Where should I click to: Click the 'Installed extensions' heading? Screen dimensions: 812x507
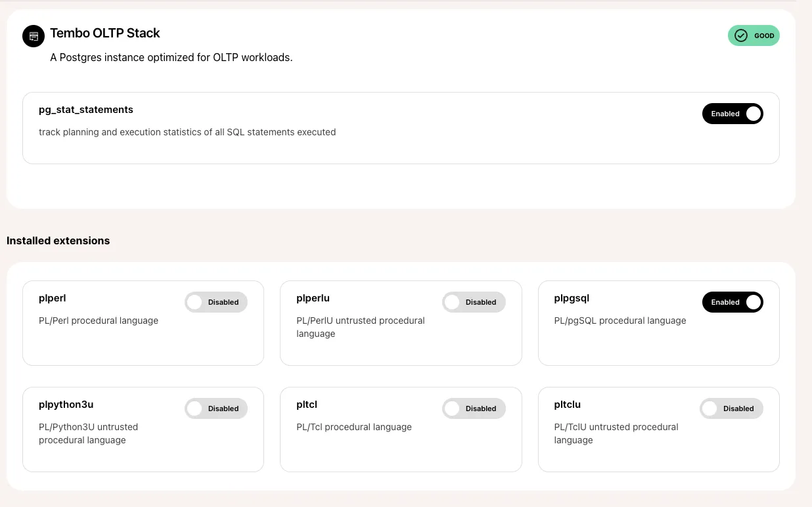[x=58, y=240]
